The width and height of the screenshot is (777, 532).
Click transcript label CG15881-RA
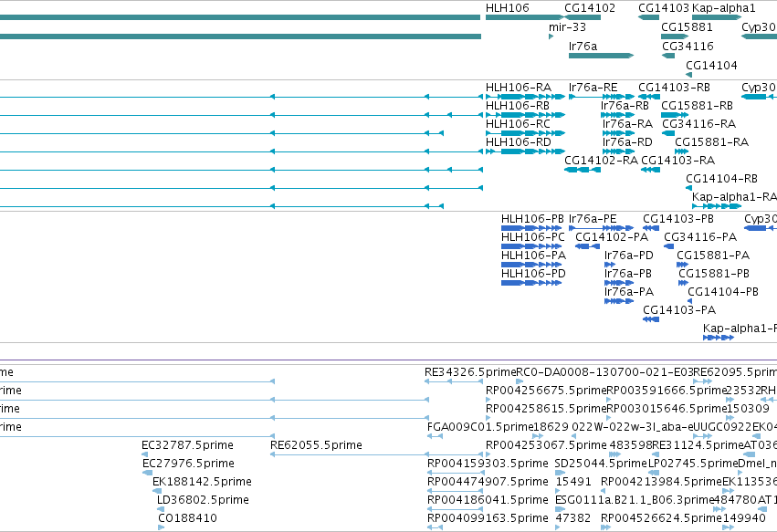pyautogui.click(x=711, y=142)
